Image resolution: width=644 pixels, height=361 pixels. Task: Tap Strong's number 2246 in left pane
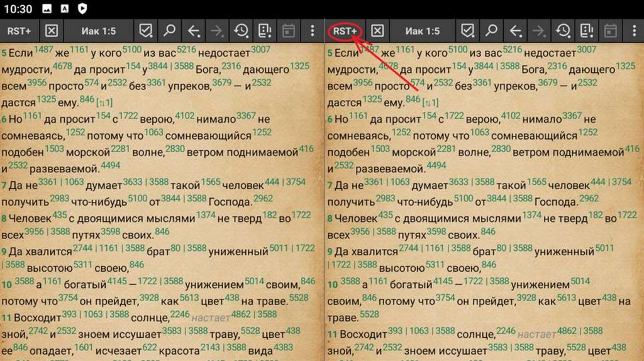click(x=180, y=314)
